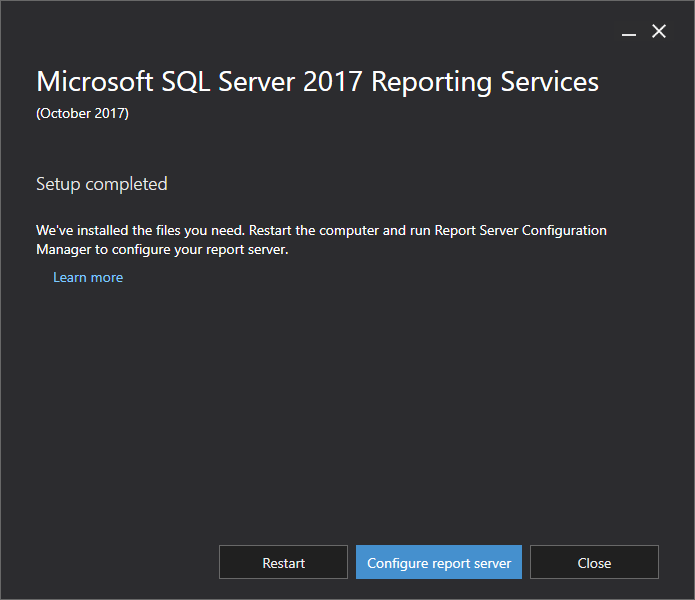Click Configure report server

[439, 562]
